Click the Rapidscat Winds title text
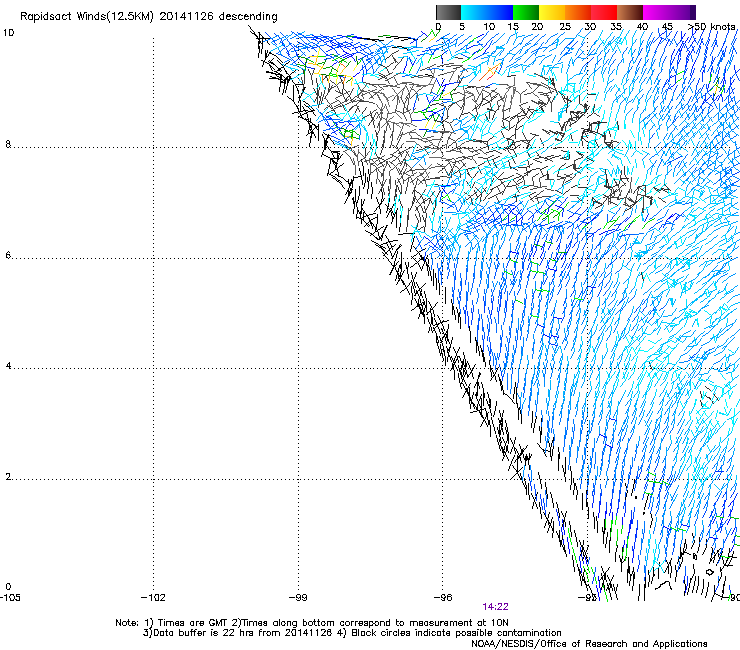The width and height of the screenshot is (740, 650). click(x=149, y=16)
